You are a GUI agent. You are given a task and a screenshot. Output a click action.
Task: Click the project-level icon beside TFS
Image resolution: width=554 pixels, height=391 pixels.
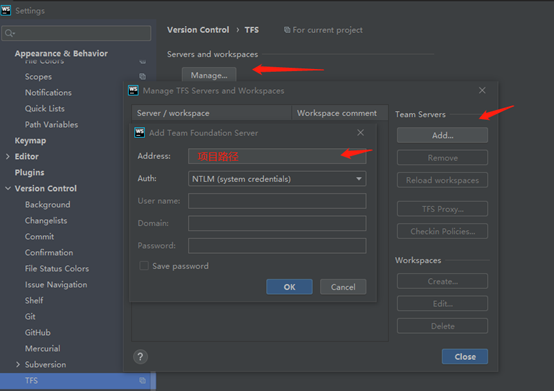pyautogui.click(x=142, y=380)
